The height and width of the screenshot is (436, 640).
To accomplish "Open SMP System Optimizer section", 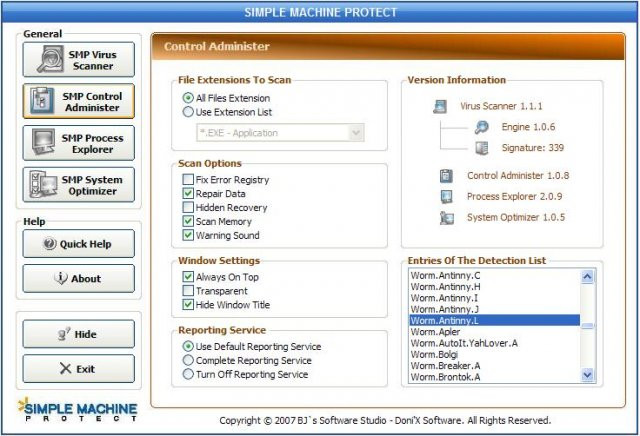I will tap(78, 185).
